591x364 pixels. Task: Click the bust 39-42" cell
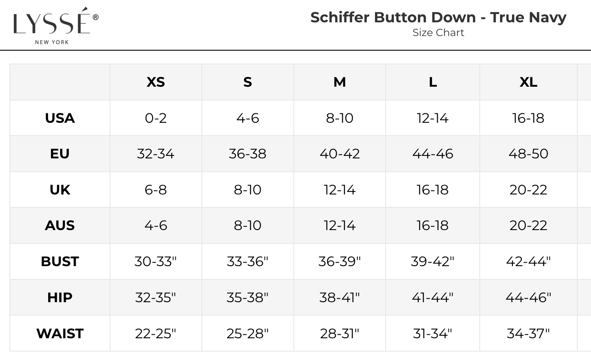pos(433,261)
